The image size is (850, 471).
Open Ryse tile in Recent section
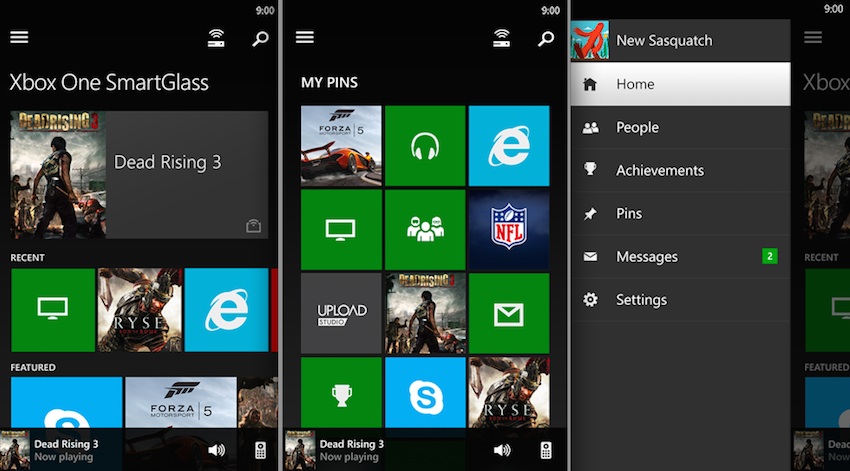(x=140, y=310)
